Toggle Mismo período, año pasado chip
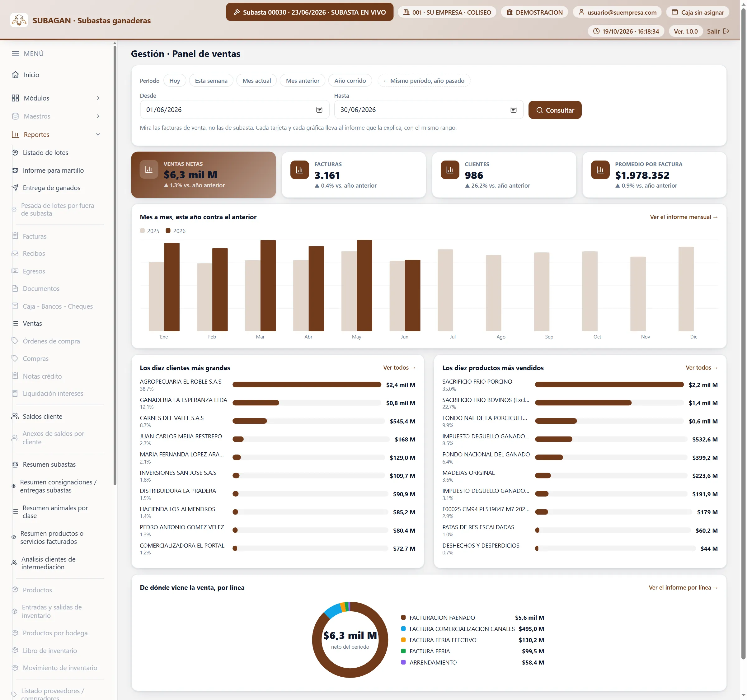Screen dimensions: 747x700 pyautogui.click(x=424, y=80)
